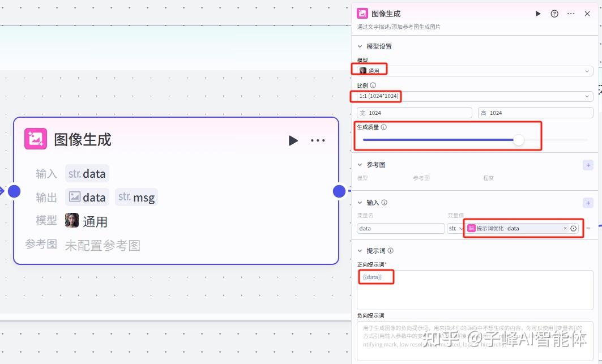Add a reference image with the 参考图 plus button
This screenshot has width=602, height=364.
point(588,165)
